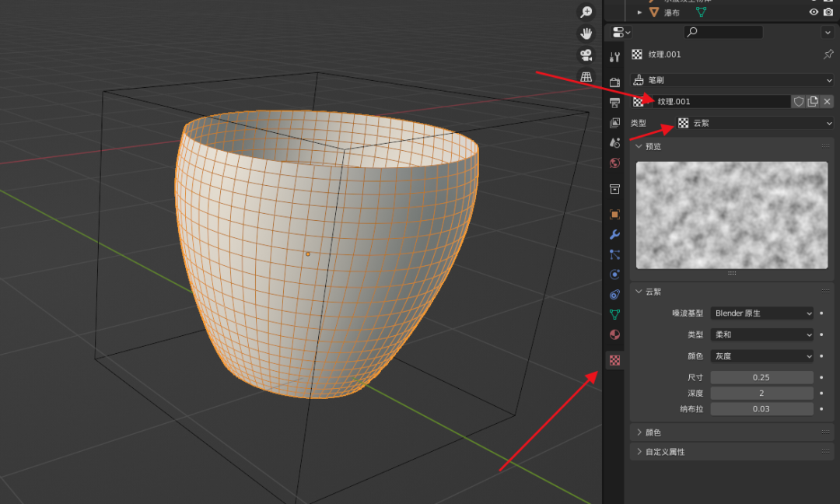Image resolution: width=840 pixels, height=504 pixels.
Task: Toggle the fake user shield button
Action: point(798,101)
